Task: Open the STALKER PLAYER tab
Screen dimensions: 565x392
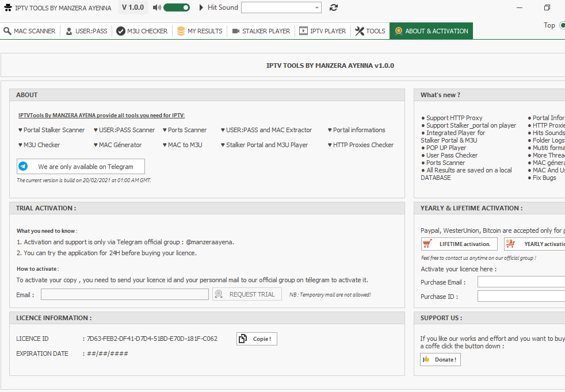Action: click(261, 31)
